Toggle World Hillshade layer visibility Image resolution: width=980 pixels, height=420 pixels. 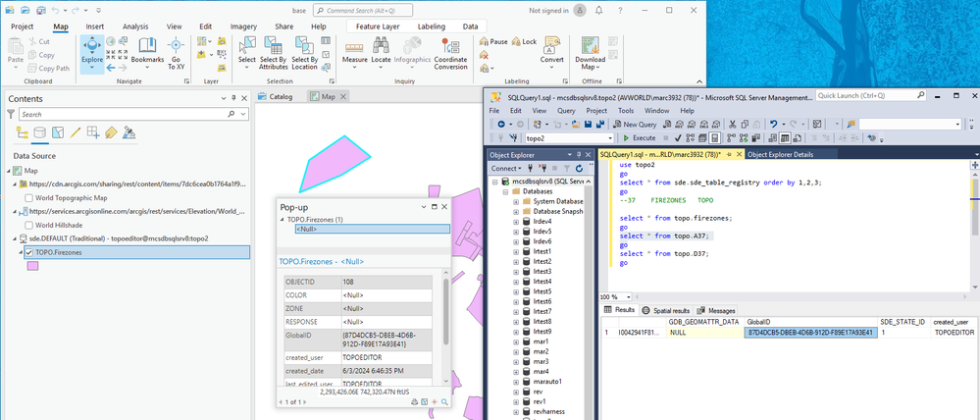pyautogui.click(x=28, y=225)
